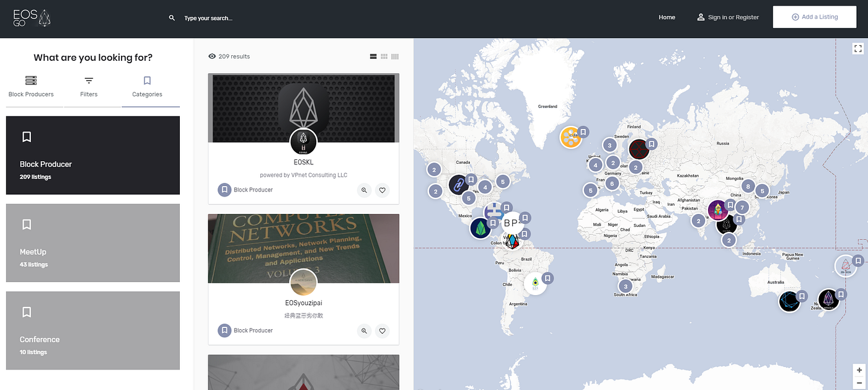Expand the cluster of 6 near France
The image size is (868, 390).
coord(612,183)
